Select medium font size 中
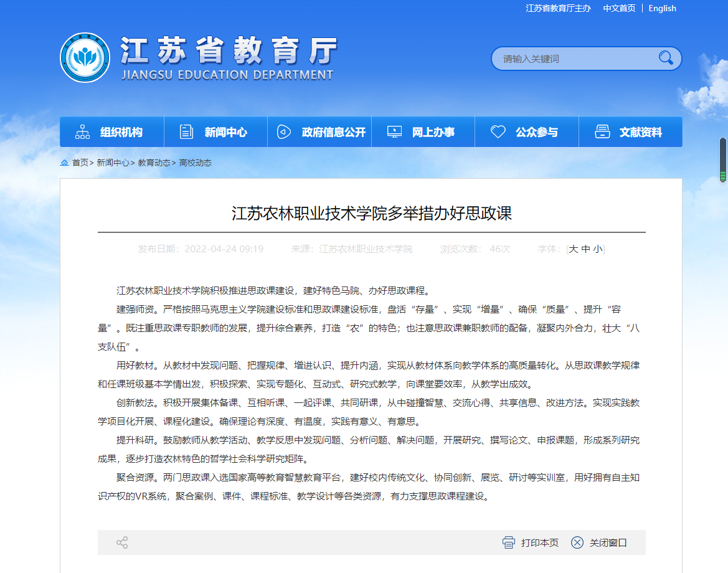This screenshot has height=573, width=728. coord(585,249)
